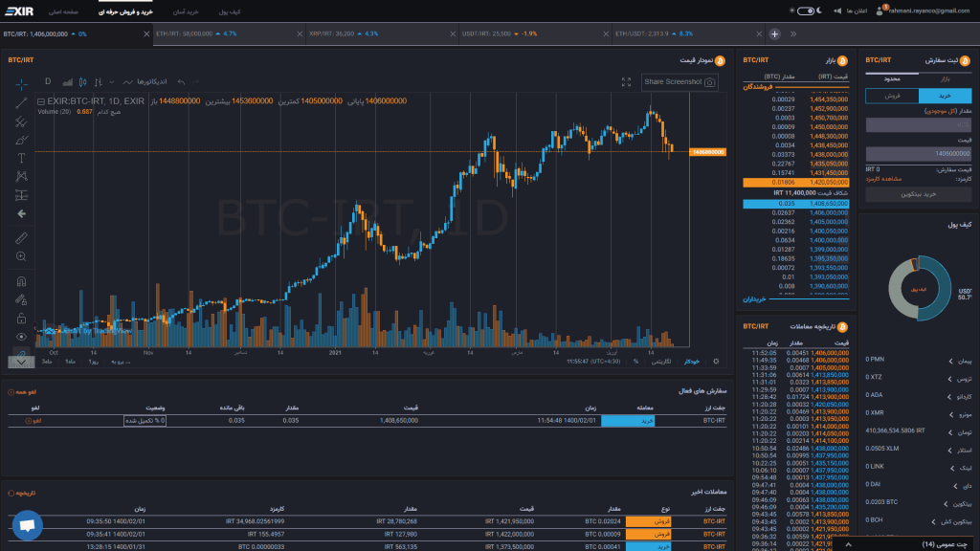Enter chart fullscreen mode
Image resolution: width=980 pixels, height=551 pixels.
point(626,82)
